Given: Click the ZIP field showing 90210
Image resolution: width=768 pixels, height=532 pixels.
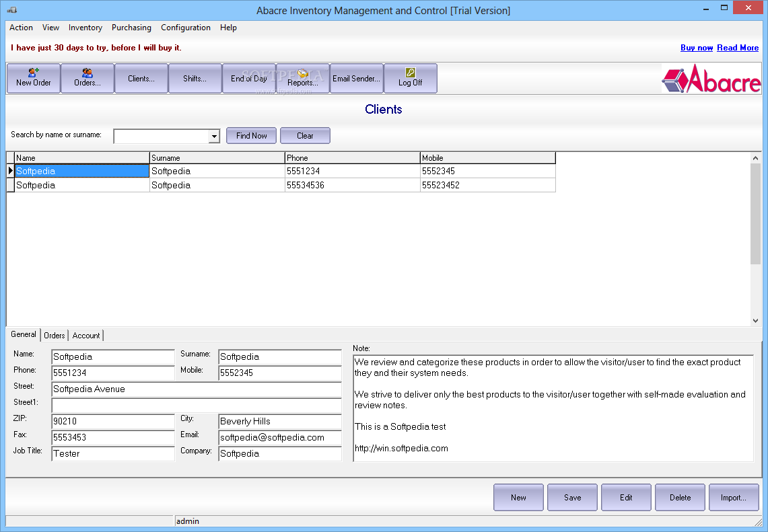Looking at the screenshot, I should tap(113, 422).
